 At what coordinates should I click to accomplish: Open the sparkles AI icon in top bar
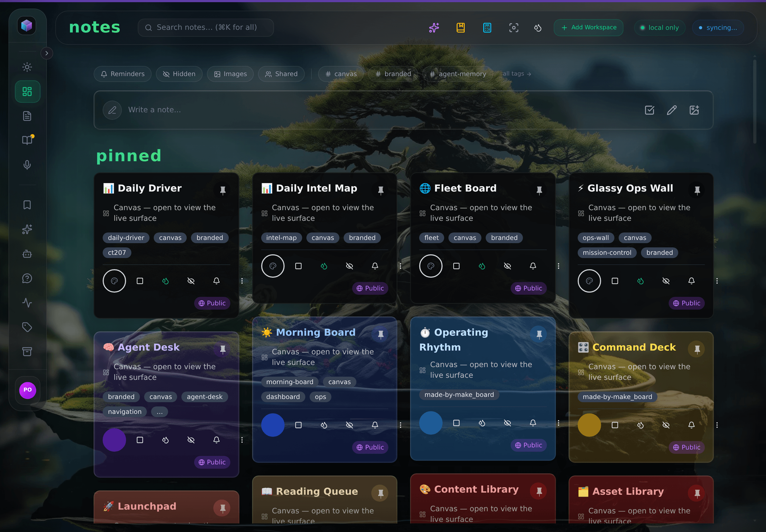434,28
